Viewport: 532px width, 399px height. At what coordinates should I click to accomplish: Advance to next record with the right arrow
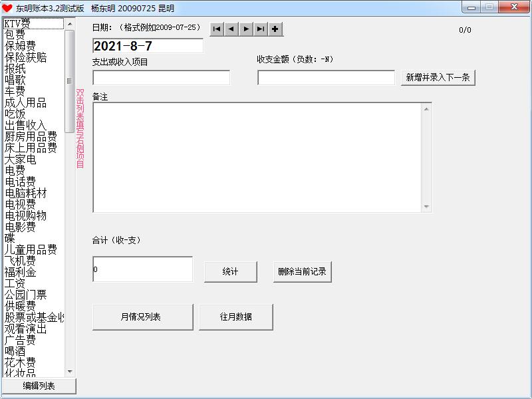tap(245, 29)
